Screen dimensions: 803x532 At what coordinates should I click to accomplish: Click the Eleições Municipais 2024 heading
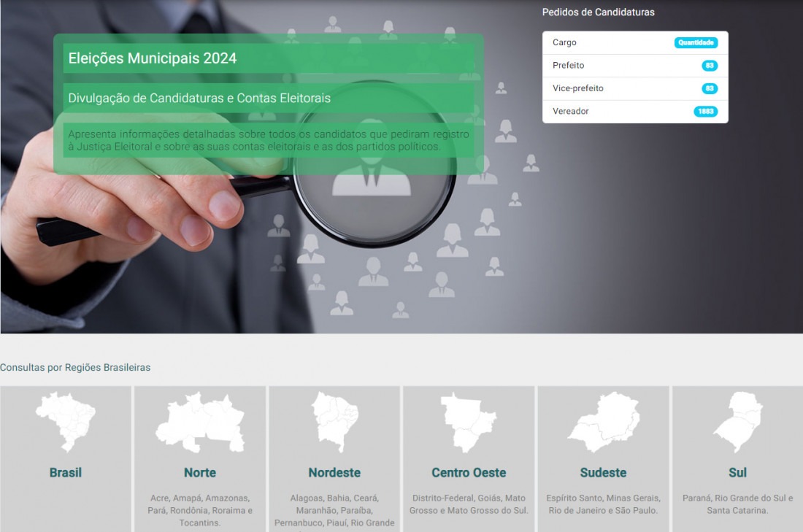point(153,58)
